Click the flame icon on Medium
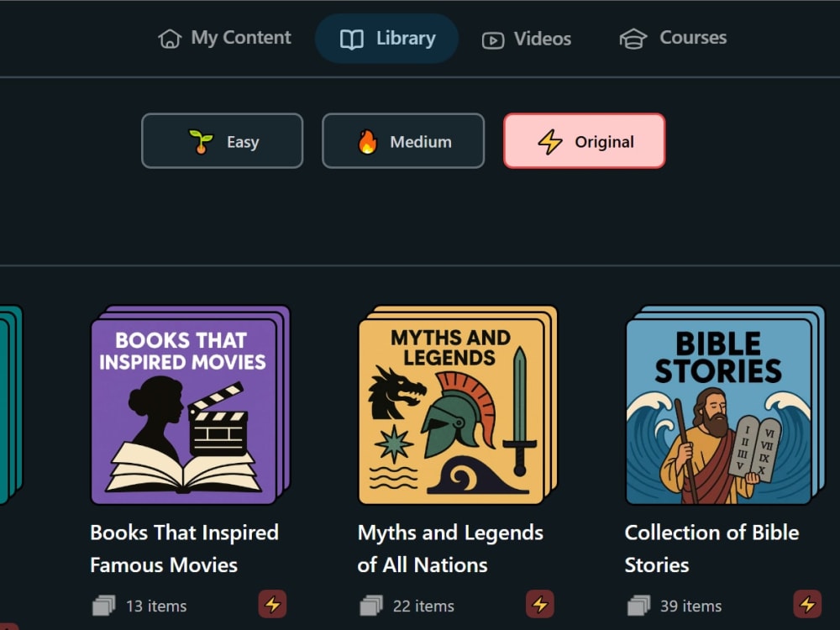This screenshot has width=840, height=630. 368,142
